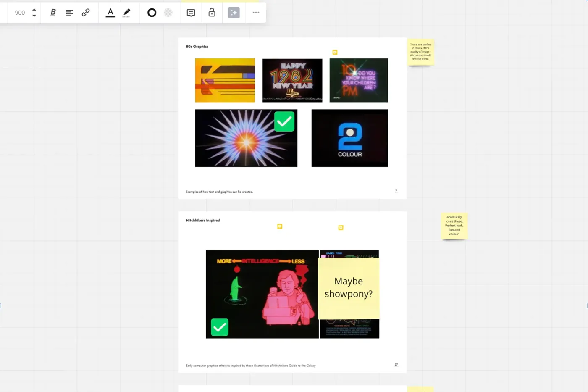Decrease font size with the lower stepper arrow

coord(34,16)
